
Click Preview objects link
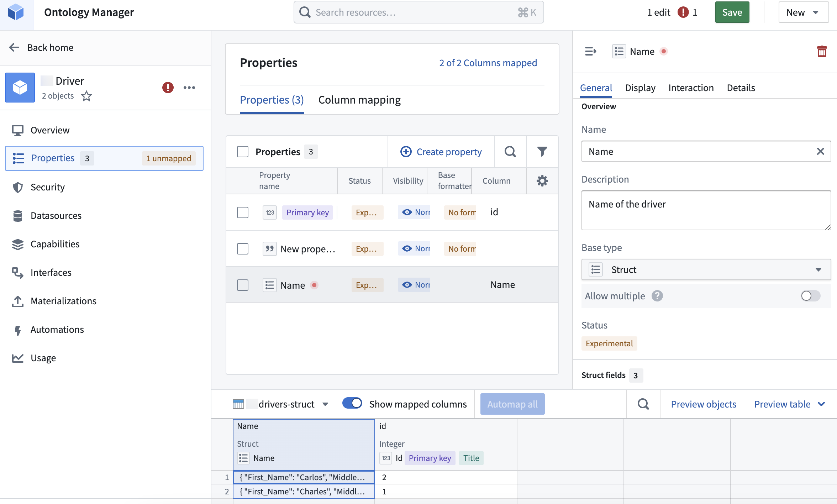point(704,404)
